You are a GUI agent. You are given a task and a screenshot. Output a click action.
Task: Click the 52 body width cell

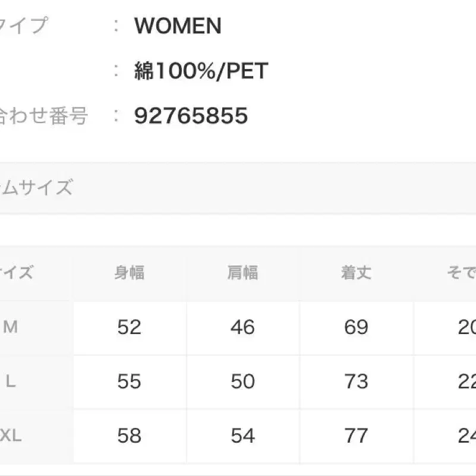pyautogui.click(x=130, y=327)
